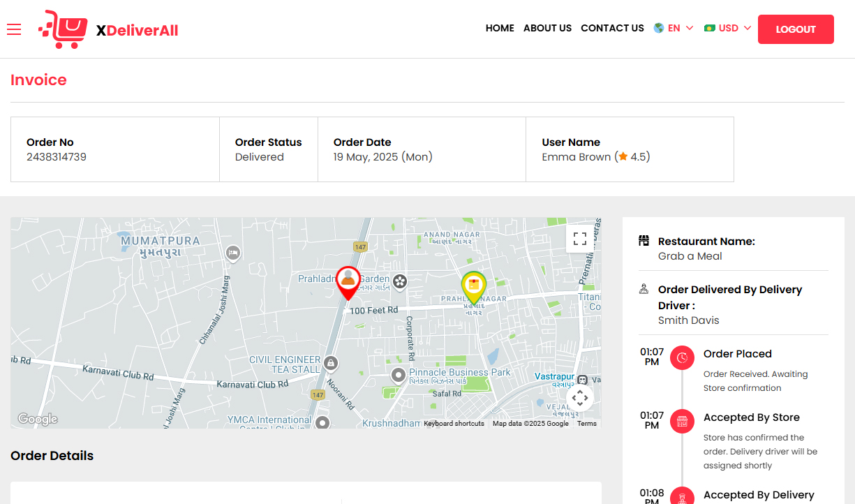Open the hamburger side menu
The image size is (855, 504).
tap(14, 29)
